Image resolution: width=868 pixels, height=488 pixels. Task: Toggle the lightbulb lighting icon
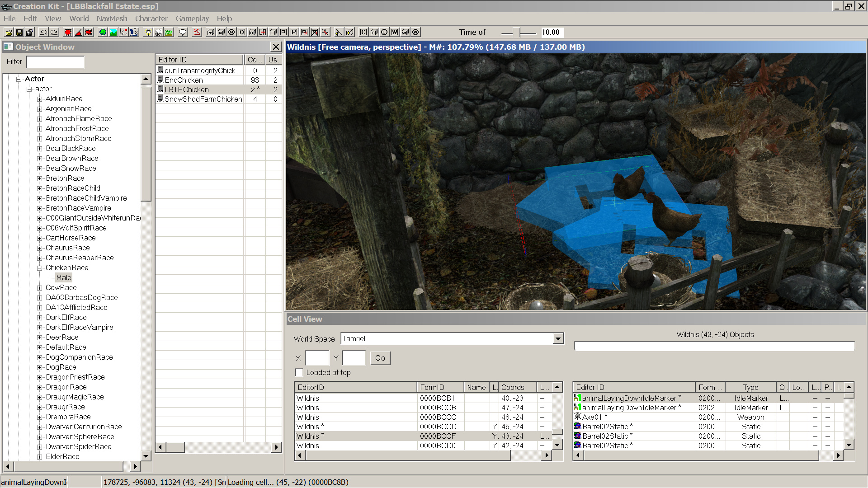[148, 32]
